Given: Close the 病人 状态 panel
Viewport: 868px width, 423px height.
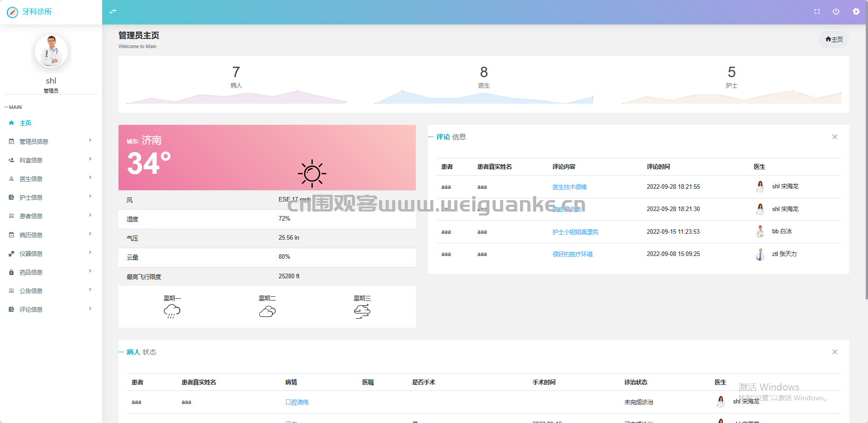Looking at the screenshot, I should pyautogui.click(x=834, y=352).
